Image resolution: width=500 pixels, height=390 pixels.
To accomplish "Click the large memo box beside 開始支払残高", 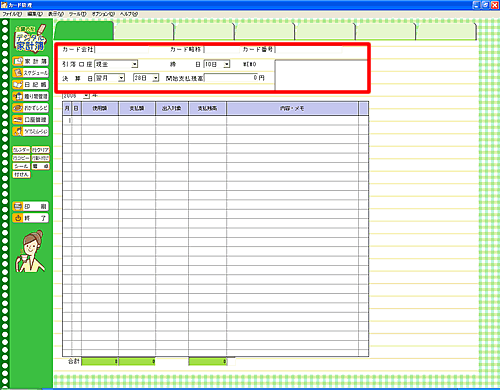I will tap(321, 75).
